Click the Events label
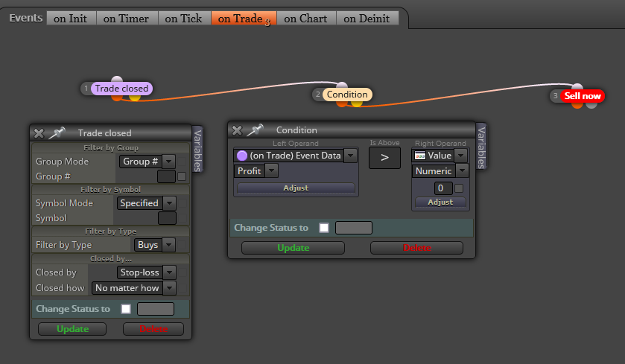The image size is (625, 364). coord(25,18)
